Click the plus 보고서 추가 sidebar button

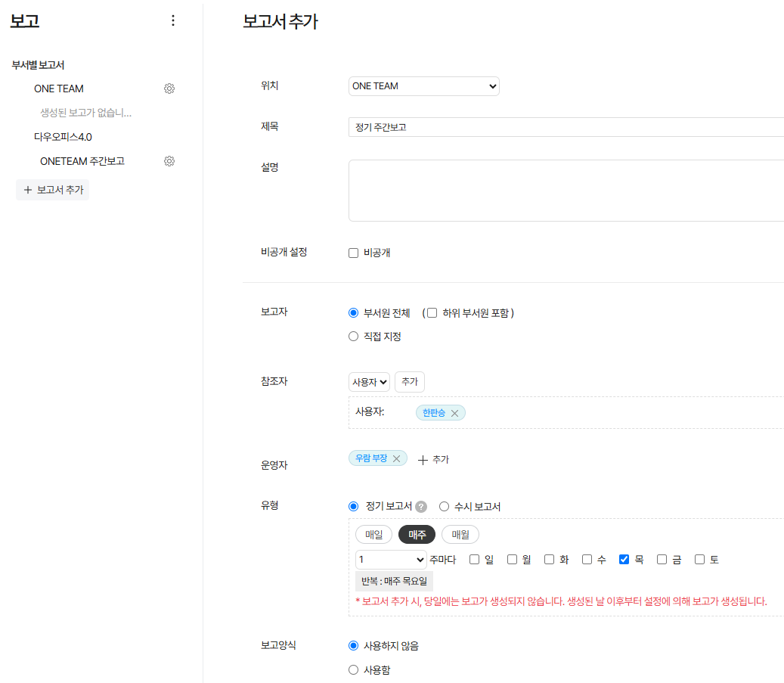click(53, 190)
